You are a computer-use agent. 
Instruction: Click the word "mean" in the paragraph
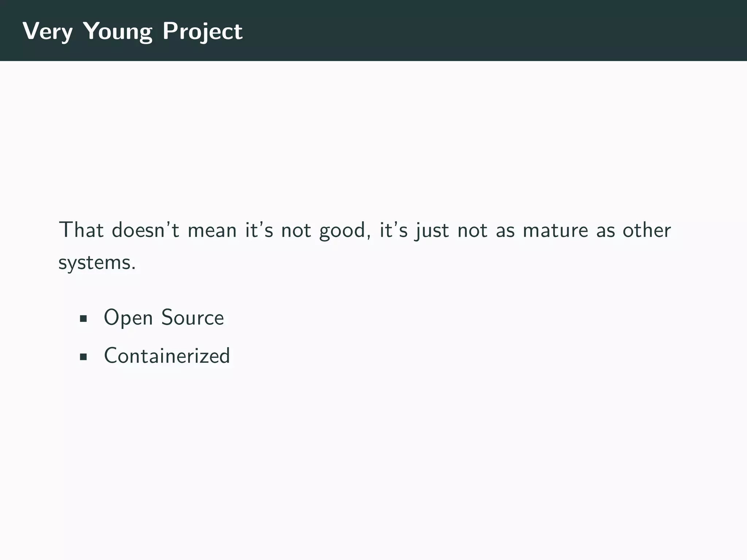tap(212, 230)
